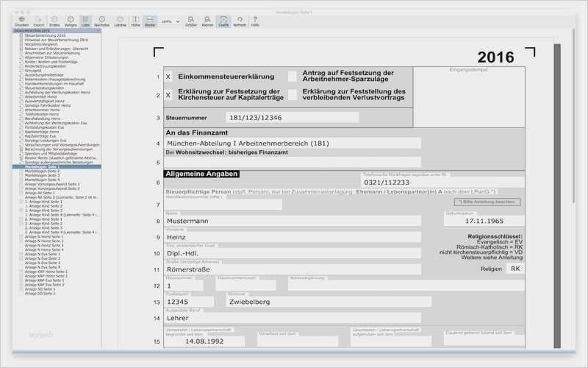588x368 pixels.
Task: Click the title field Dipl.-Hdl.
Action: point(292,253)
